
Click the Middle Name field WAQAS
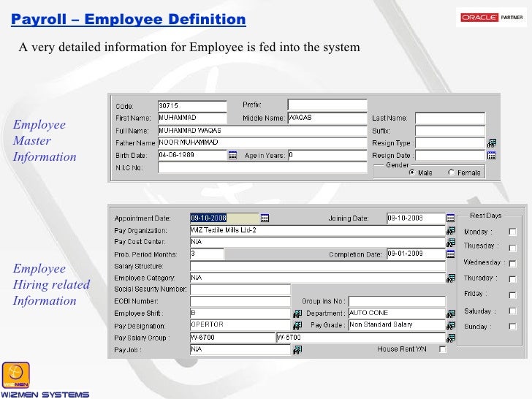pos(327,118)
